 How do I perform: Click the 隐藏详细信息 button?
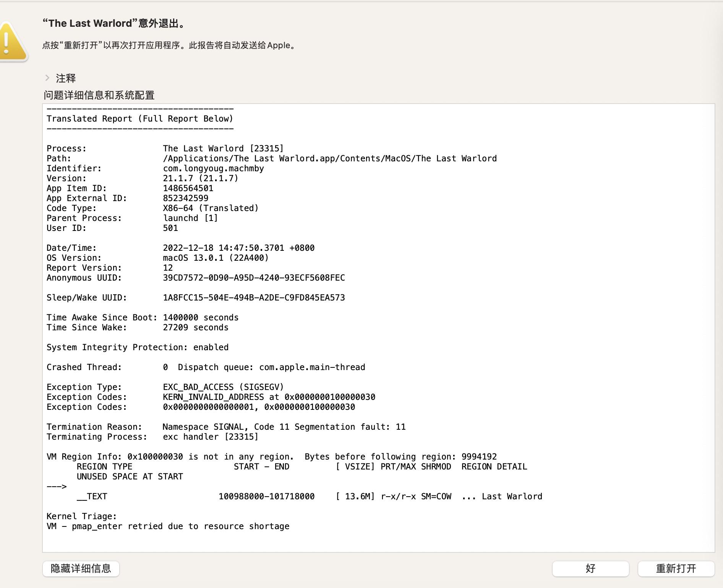click(x=81, y=569)
